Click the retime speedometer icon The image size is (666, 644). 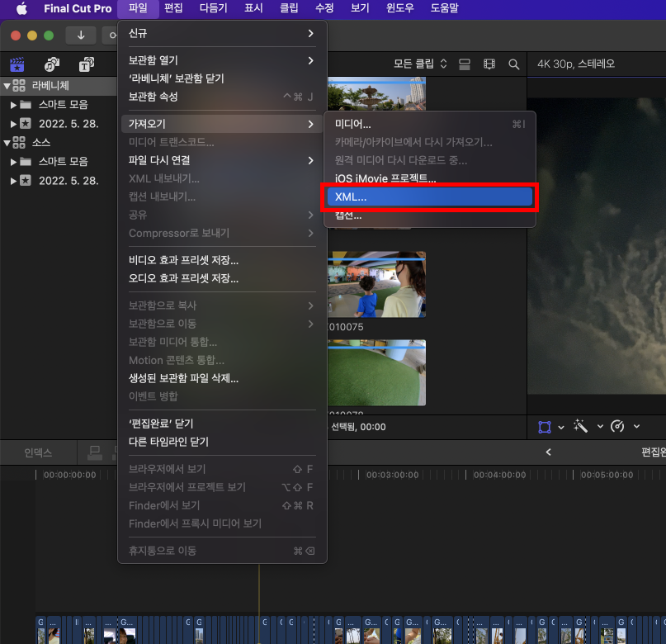[617, 426]
